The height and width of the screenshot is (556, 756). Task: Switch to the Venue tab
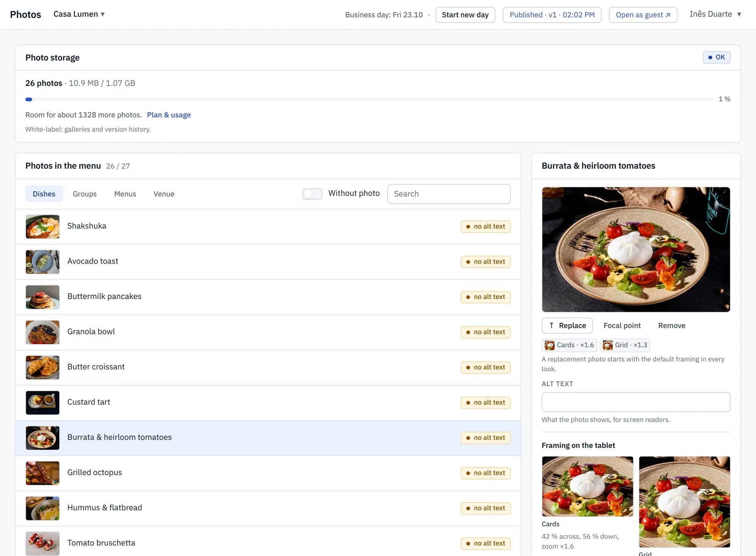164,194
